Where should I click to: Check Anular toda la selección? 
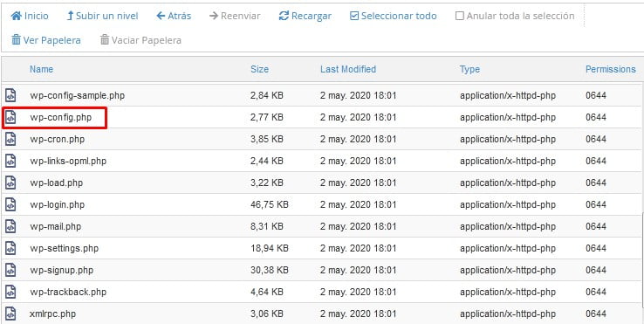pos(515,16)
